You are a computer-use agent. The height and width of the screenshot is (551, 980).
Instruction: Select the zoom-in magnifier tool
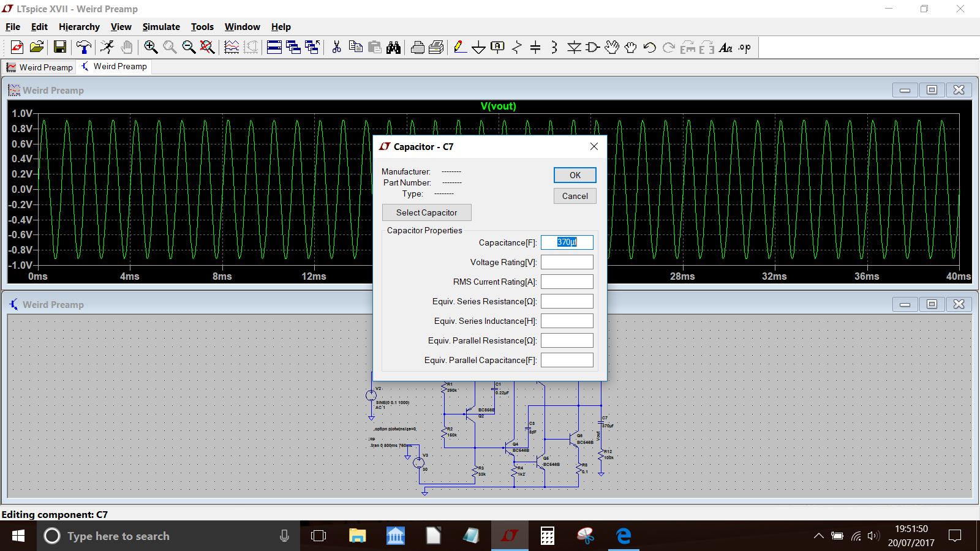click(x=151, y=47)
